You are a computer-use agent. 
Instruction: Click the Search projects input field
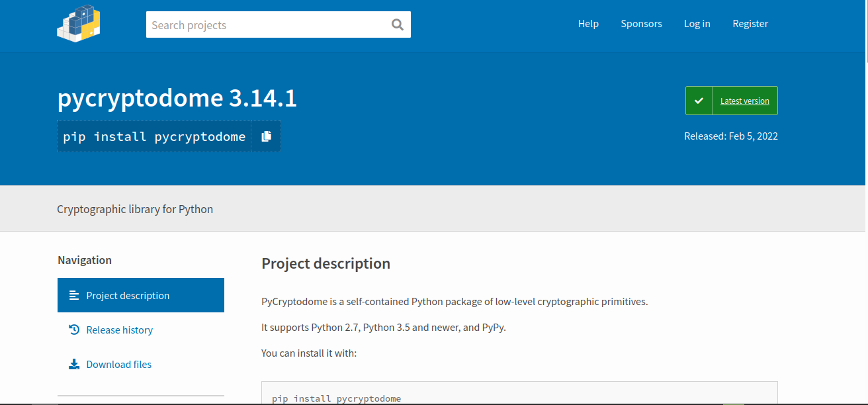(265, 24)
